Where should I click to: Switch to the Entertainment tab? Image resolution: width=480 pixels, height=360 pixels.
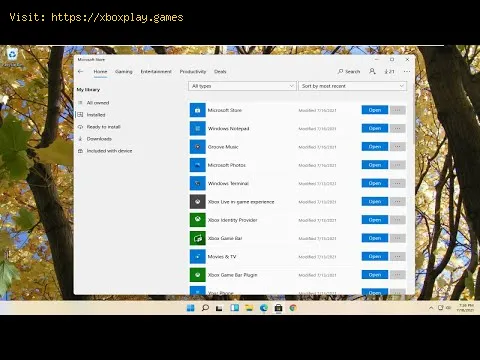point(156,72)
